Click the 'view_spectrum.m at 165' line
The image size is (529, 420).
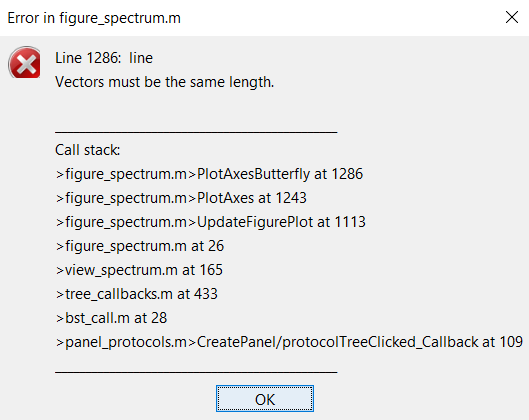pos(139,270)
